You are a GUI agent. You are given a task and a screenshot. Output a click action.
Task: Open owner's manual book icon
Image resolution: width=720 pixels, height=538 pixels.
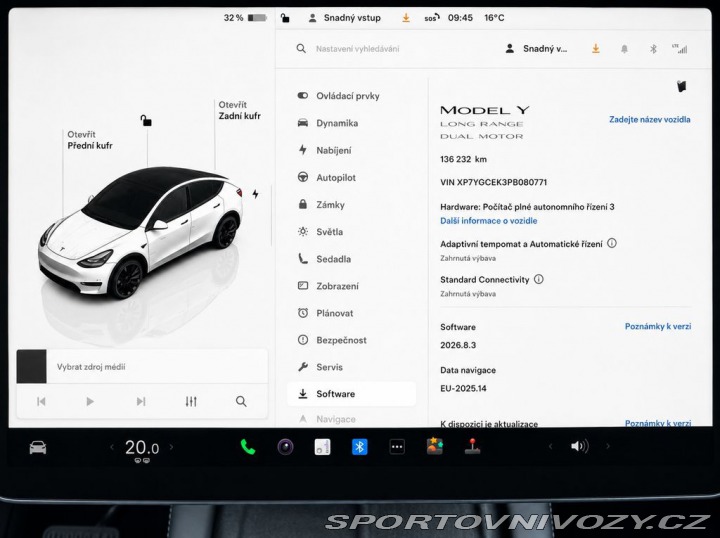(682, 86)
